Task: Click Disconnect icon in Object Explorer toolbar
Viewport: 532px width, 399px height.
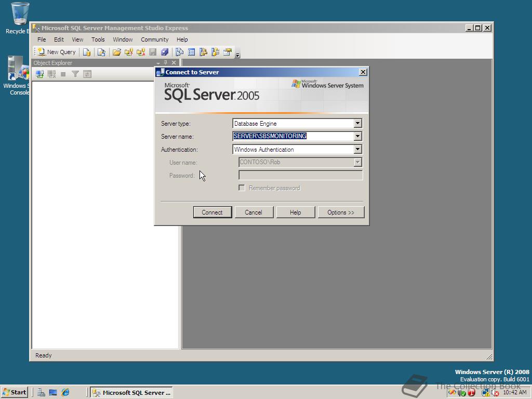Action: coord(51,74)
